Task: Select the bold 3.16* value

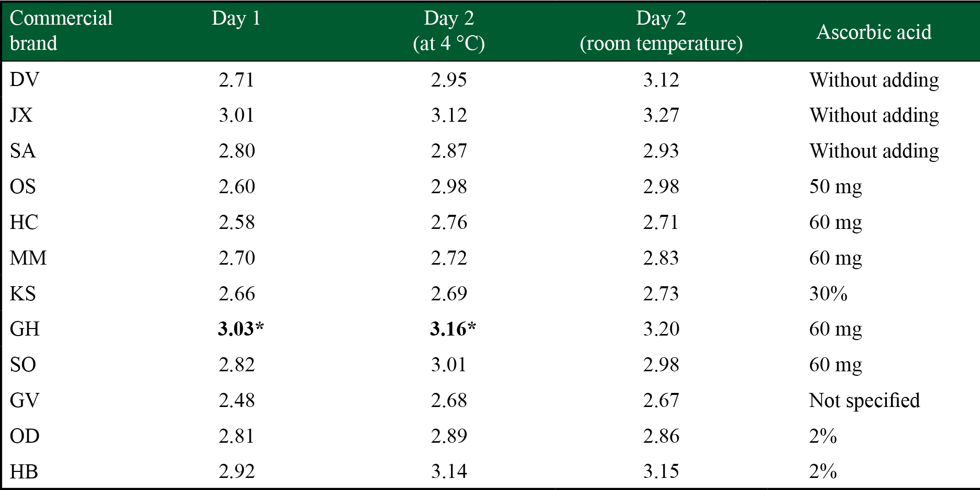Action: (453, 329)
